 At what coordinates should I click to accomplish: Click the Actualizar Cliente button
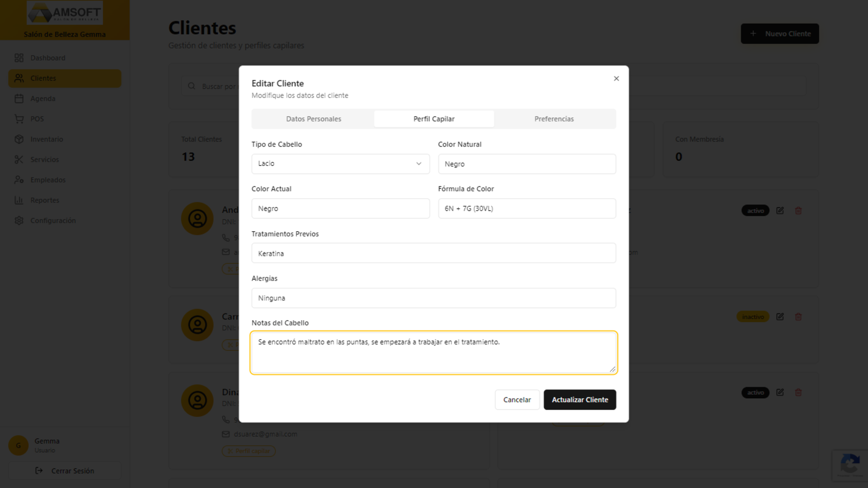pyautogui.click(x=580, y=399)
